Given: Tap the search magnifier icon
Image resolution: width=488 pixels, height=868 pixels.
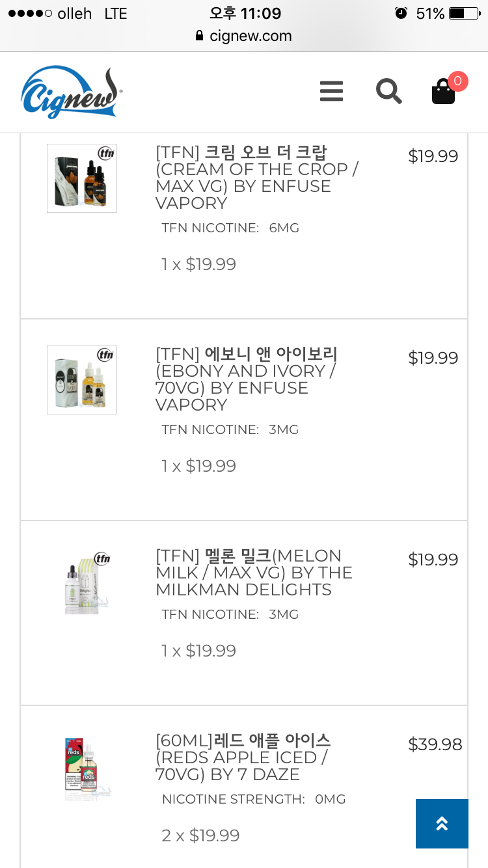Looking at the screenshot, I should click(x=388, y=91).
